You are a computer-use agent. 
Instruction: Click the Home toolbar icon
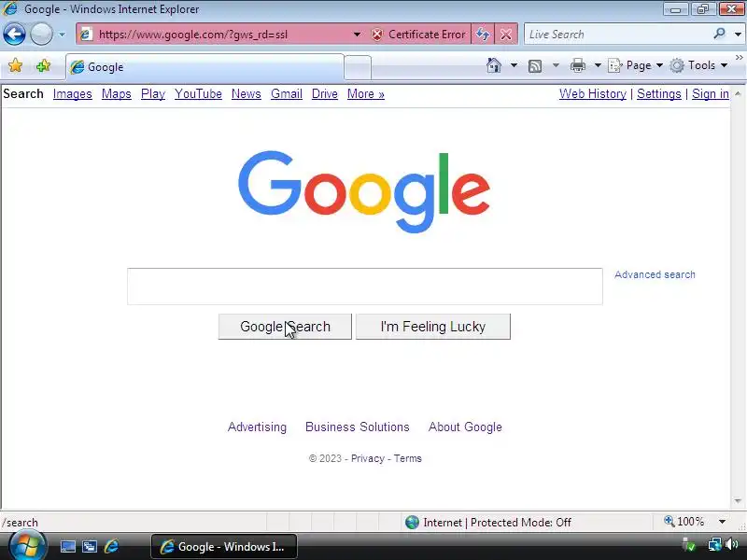(x=494, y=65)
